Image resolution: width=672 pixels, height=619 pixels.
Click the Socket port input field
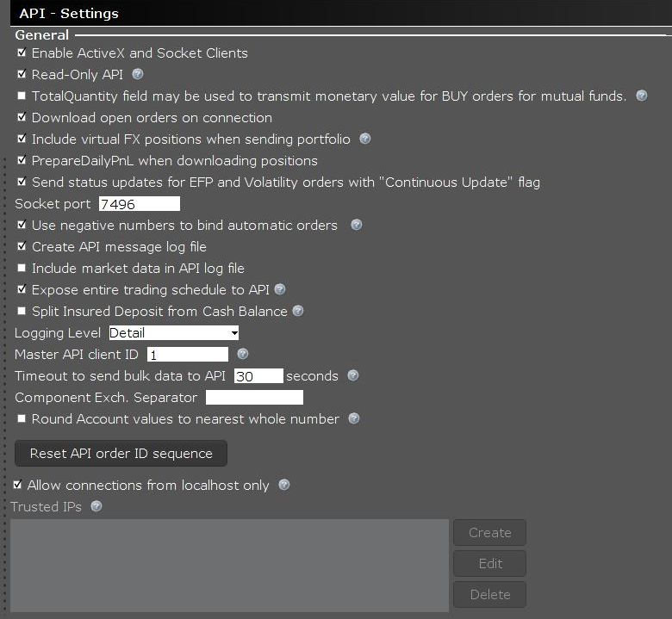click(140, 204)
